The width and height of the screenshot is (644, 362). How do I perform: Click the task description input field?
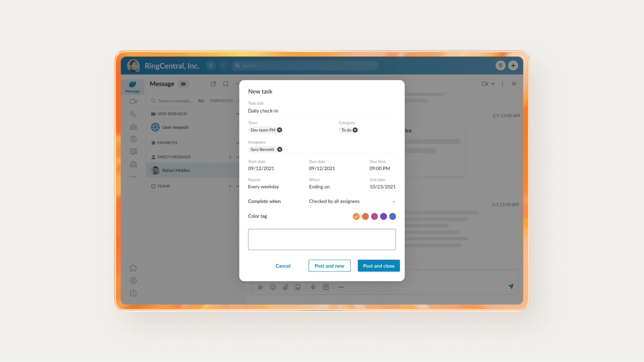[x=322, y=239]
